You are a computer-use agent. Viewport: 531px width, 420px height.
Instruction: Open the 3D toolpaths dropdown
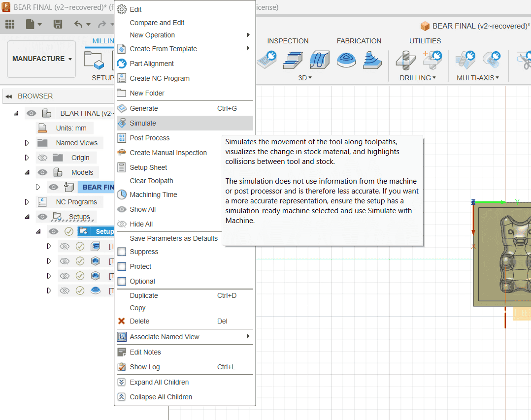coord(305,78)
